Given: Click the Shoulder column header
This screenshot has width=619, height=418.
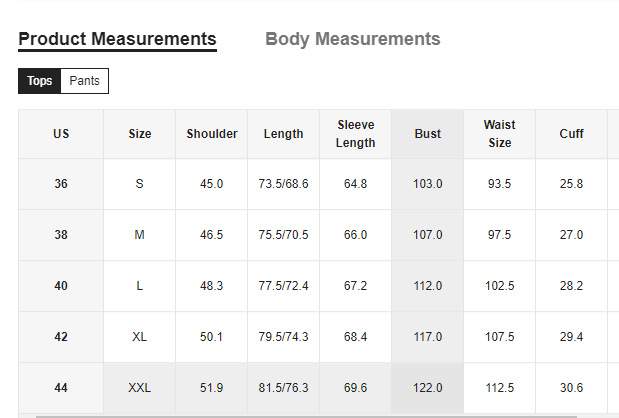Looking at the screenshot, I should point(212,134).
